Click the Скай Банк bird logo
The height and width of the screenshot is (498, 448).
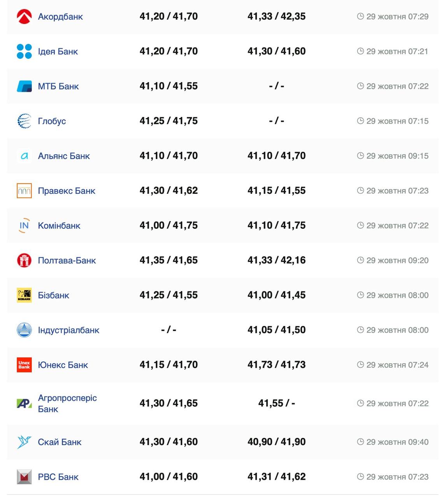click(x=24, y=442)
